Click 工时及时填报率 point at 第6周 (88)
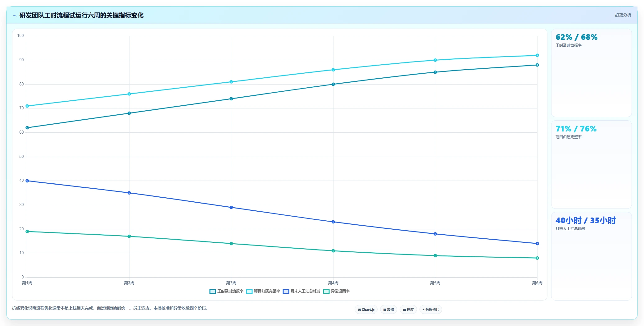 click(537, 65)
